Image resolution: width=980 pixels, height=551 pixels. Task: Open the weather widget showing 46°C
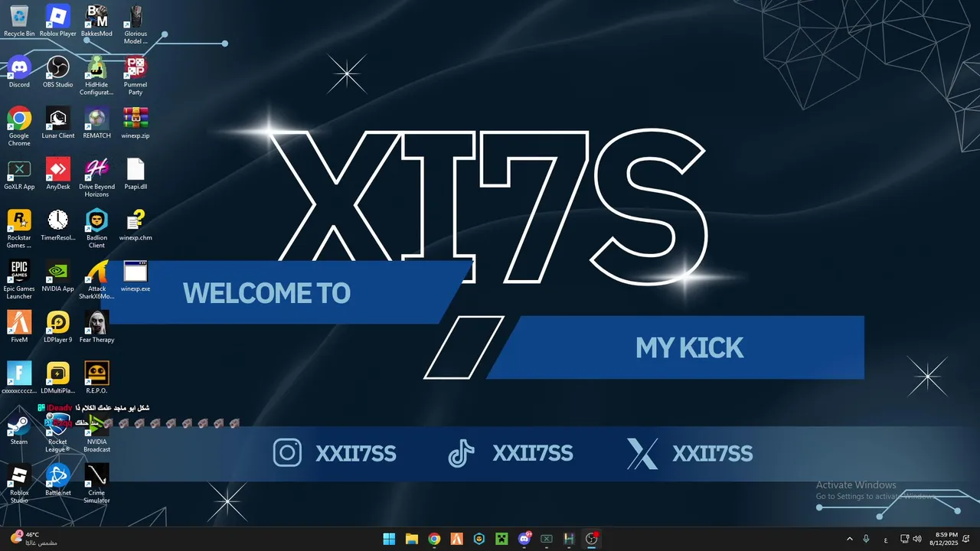34,539
